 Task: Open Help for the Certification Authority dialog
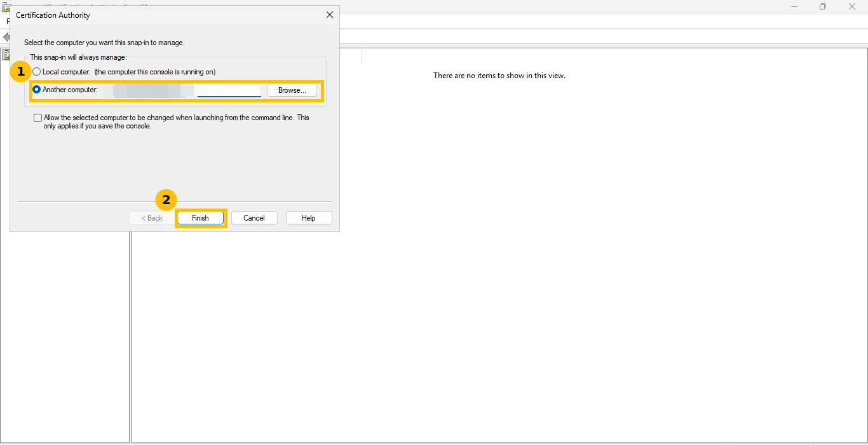309,218
